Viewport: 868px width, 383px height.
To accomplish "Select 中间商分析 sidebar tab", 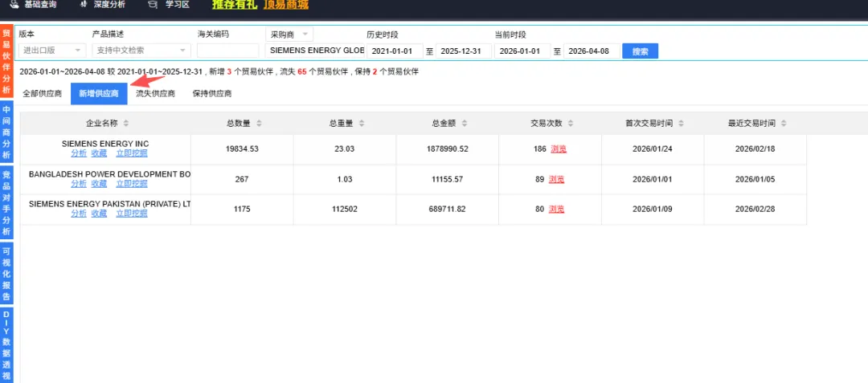I will [x=6, y=130].
